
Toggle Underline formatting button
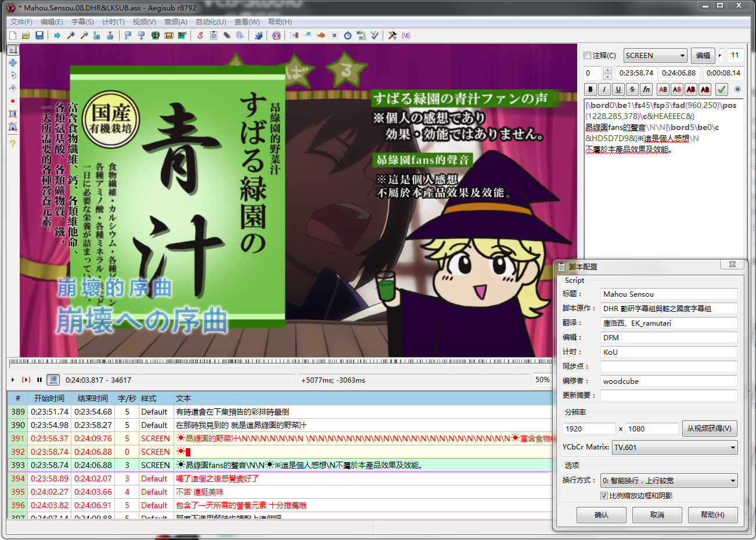click(618, 89)
